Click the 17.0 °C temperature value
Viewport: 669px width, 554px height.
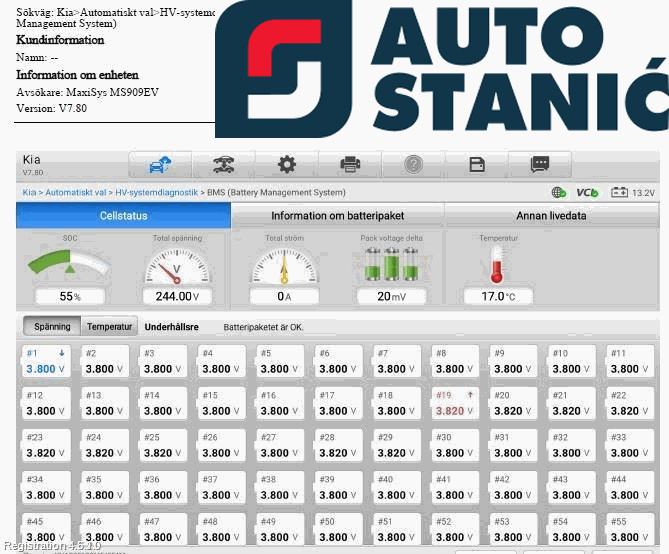498,296
